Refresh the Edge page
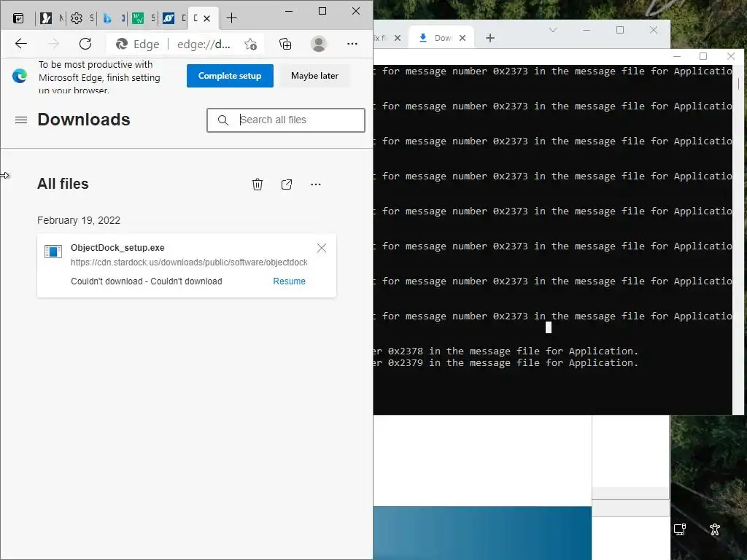747x560 pixels. 85,44
